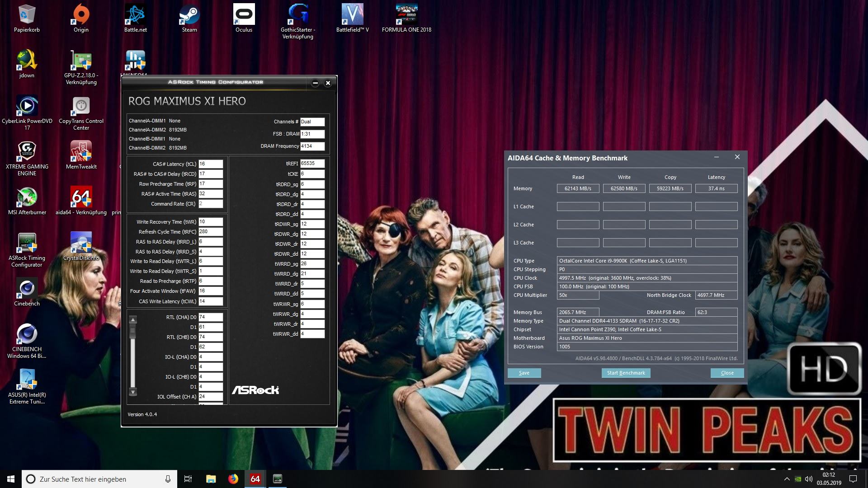Open File Explorer in the taskbar

[x=211, y=479]
